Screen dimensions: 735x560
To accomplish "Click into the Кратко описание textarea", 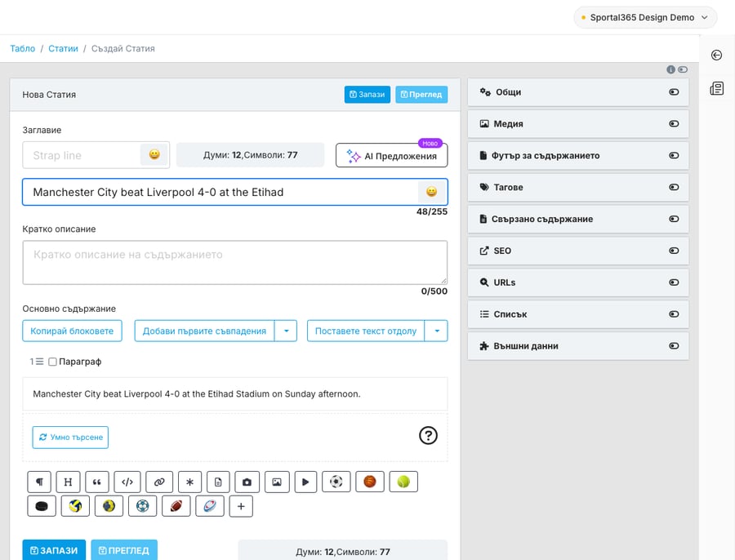I will click(235, 262).
